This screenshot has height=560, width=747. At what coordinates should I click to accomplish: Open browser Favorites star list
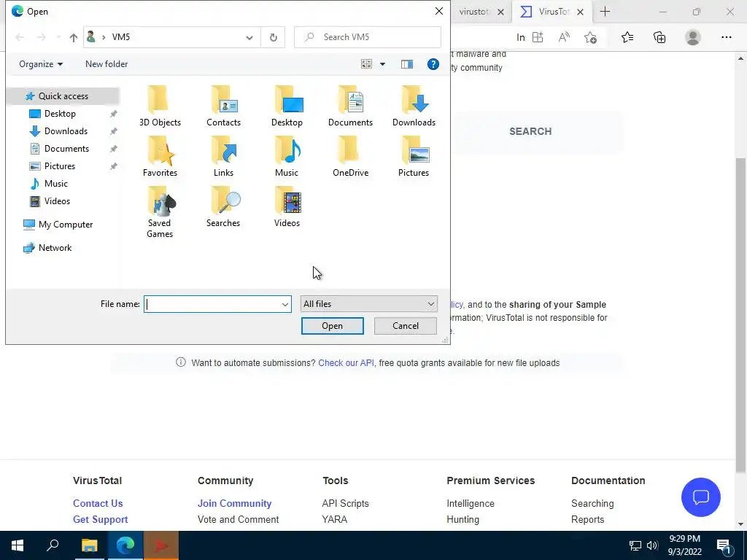click(x=627, y=37)
